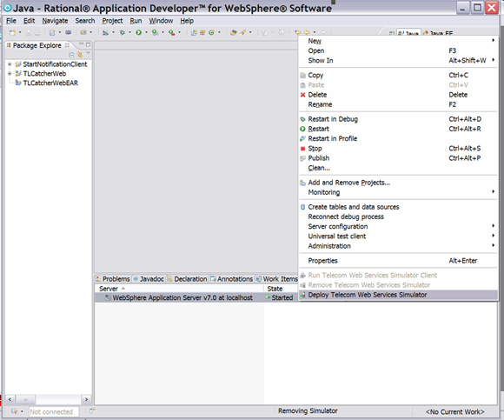Switch to the Java perspective

[x=408, y=33]
